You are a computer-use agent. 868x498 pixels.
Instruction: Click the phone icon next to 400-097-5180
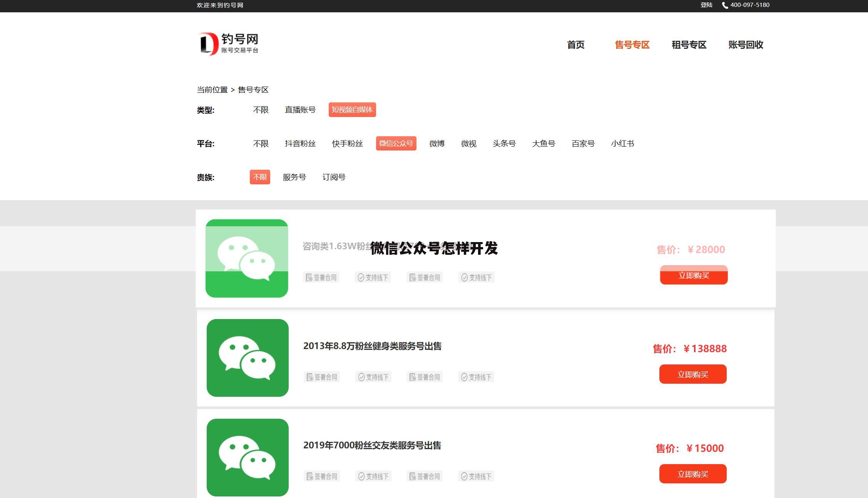click(x=725, y=5)
